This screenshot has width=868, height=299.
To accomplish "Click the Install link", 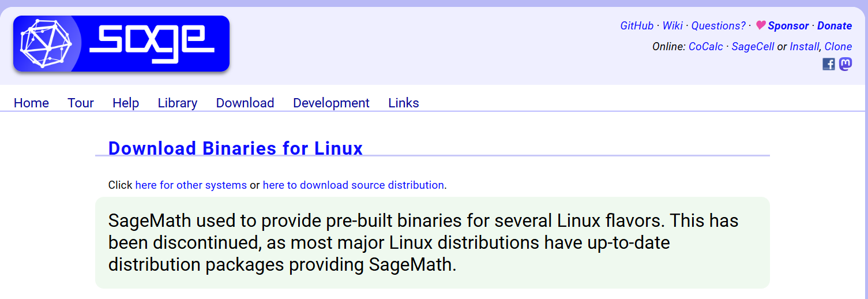I will click(x=804, y=47).
